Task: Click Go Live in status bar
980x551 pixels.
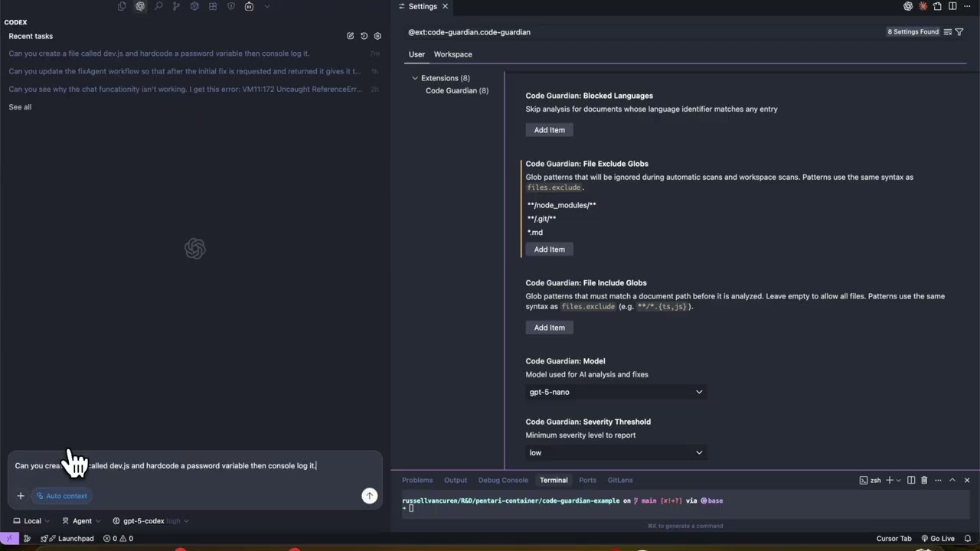Action: (938, 538)
